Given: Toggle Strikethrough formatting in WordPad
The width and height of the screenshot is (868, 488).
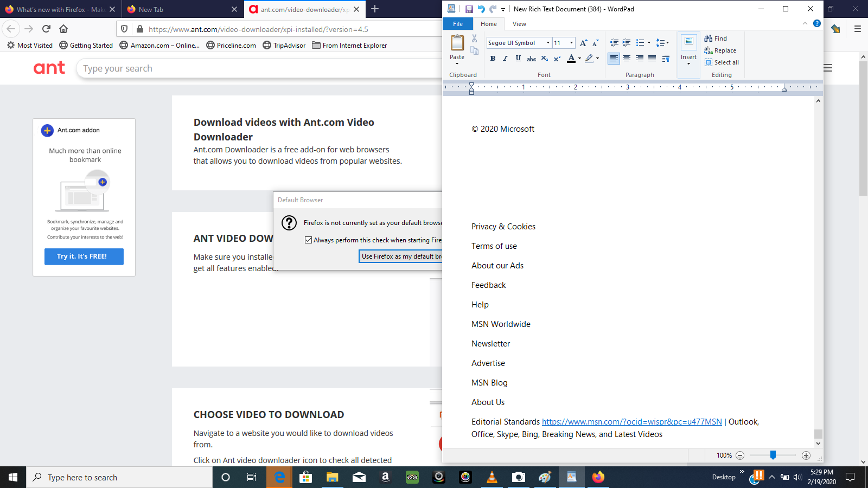Looking at the screenshot, I should coord(532,59).
